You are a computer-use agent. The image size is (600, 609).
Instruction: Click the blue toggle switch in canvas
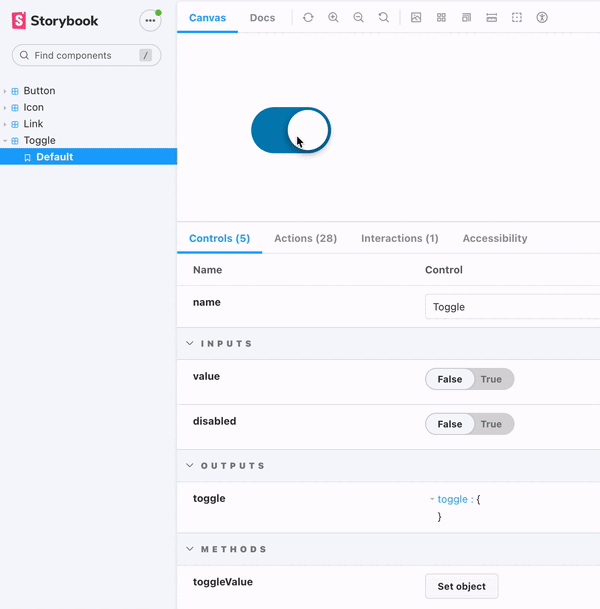coord(290,130)
